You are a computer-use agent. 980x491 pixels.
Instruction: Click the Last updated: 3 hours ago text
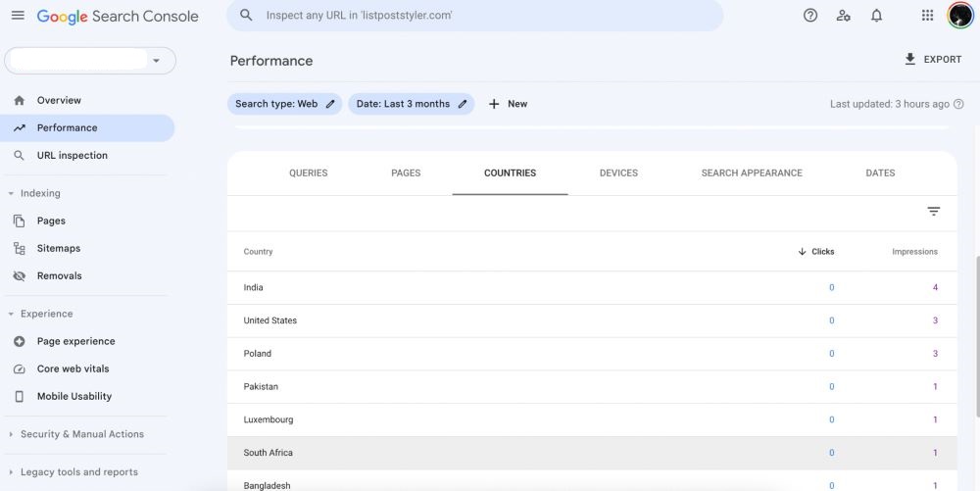coord(890,104)
